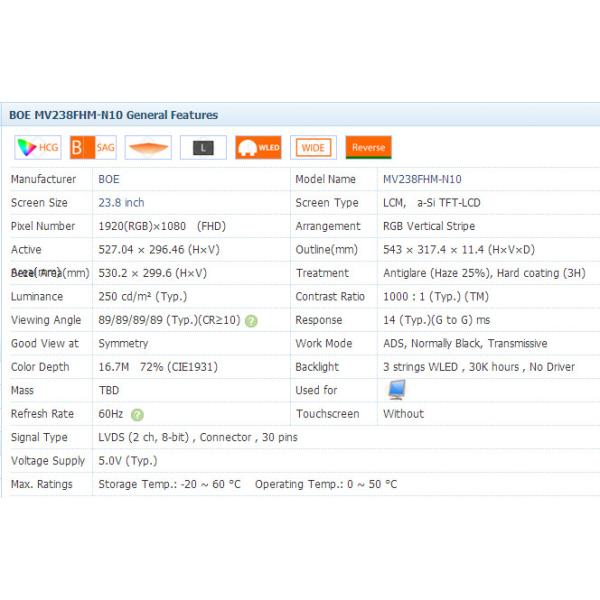Screen dimensions: 600x600
Task: Click the monitor icon in Used for
Action: point(396,390)
